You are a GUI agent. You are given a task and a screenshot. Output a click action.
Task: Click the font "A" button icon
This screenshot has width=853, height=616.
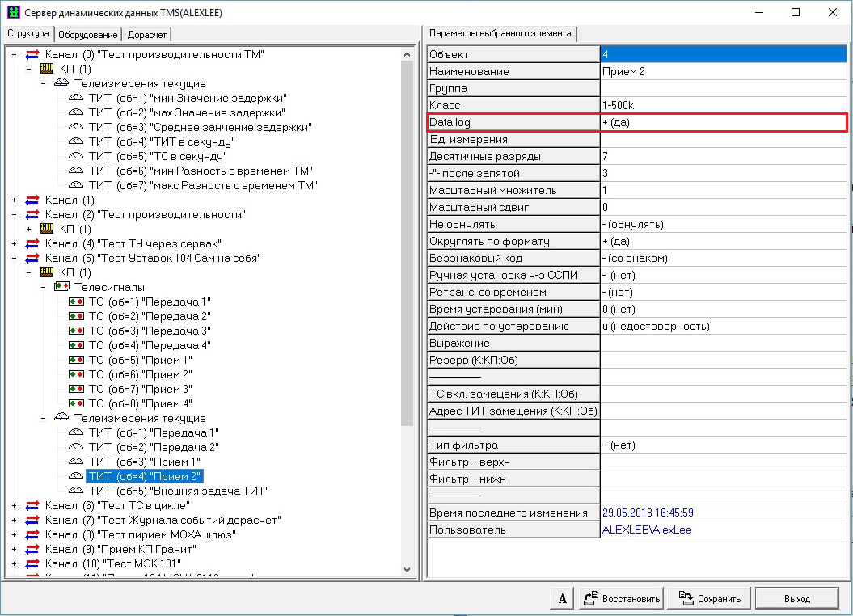[561, 599]
